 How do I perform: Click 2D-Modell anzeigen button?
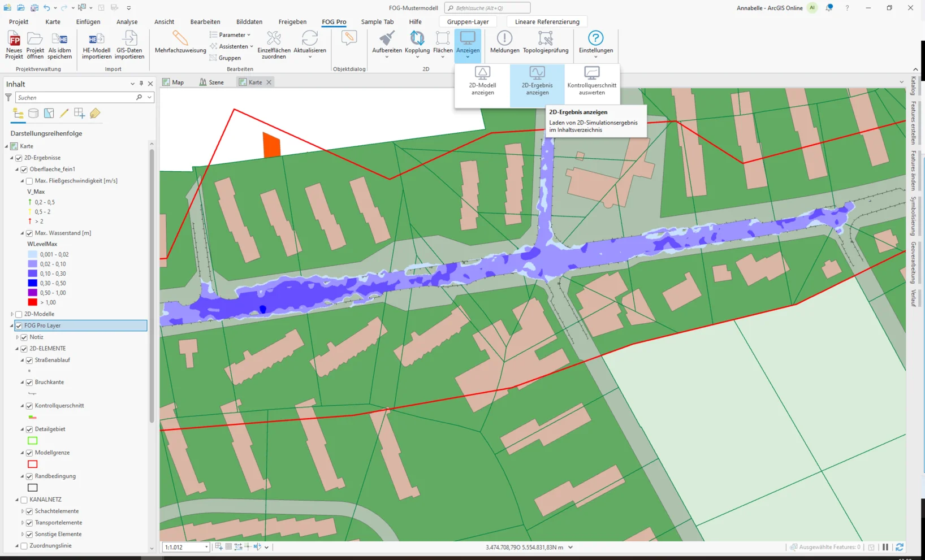click(x=482, y=81)
